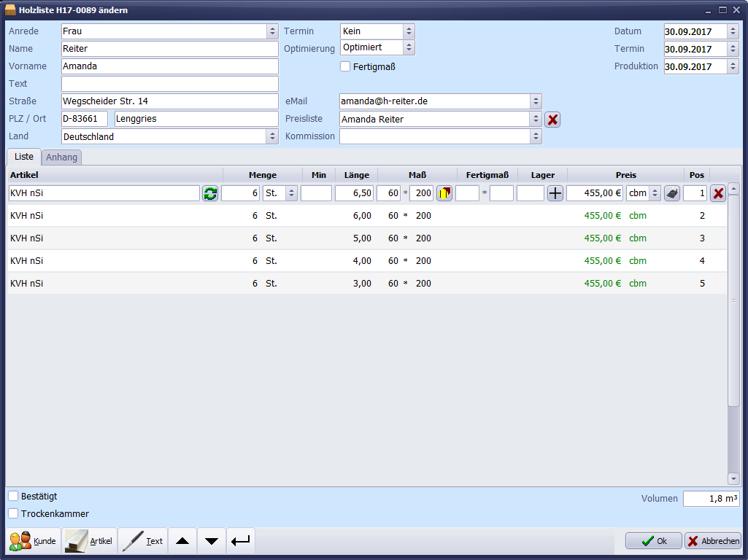
Task: Adjust the Produktion date stepper
Action: [733, 66]
